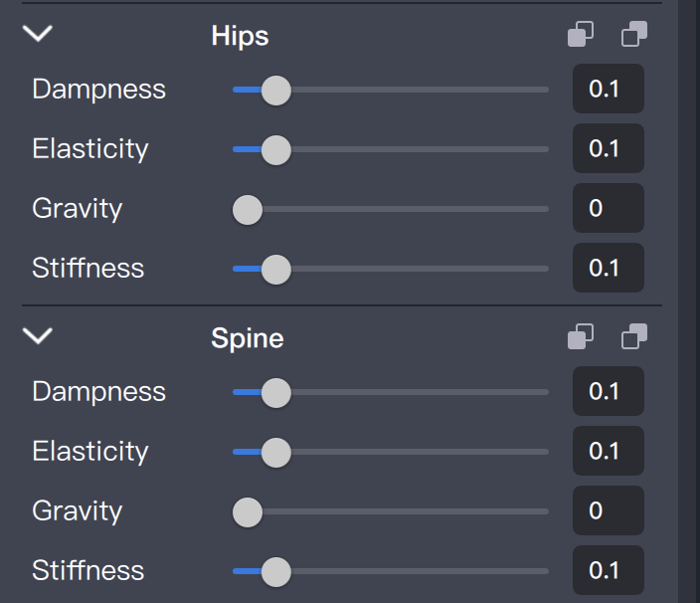Select the Hips Stiffness value box
The image size is (700, 603).
pos(608,269)
